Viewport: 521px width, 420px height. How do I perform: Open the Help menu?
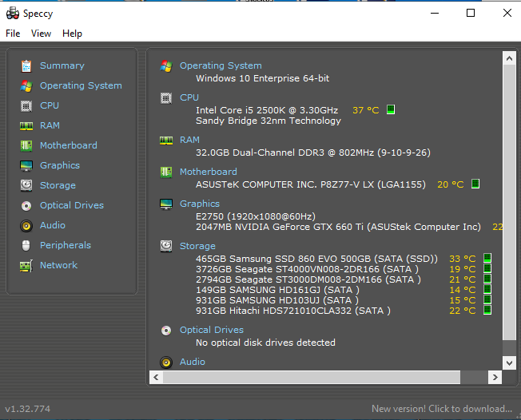click(x=72, y=34)
